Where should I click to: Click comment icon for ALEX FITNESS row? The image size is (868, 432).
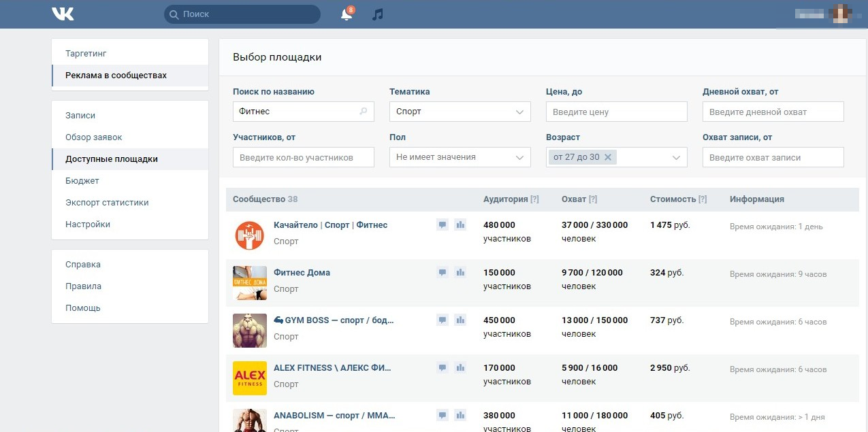click(x=443, y=367)
